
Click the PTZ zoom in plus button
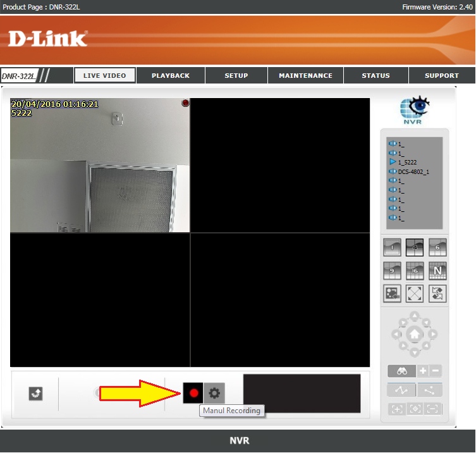423,371
